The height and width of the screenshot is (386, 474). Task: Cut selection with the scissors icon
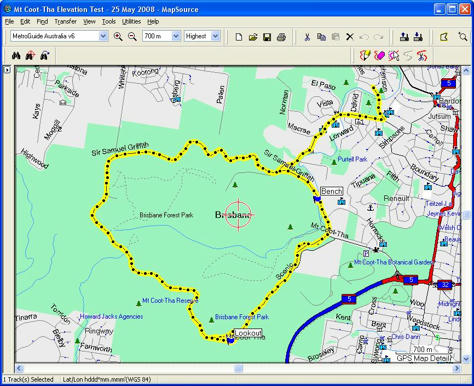307,37
